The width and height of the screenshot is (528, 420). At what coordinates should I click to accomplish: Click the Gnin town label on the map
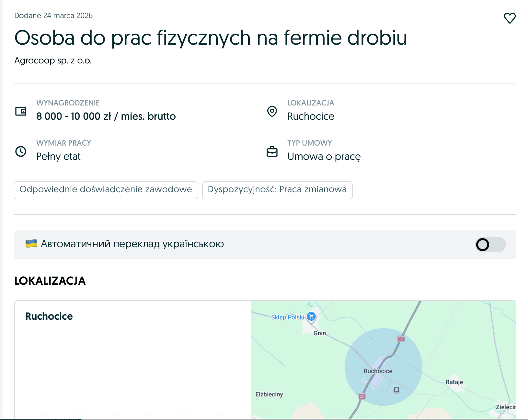(319, 333)
